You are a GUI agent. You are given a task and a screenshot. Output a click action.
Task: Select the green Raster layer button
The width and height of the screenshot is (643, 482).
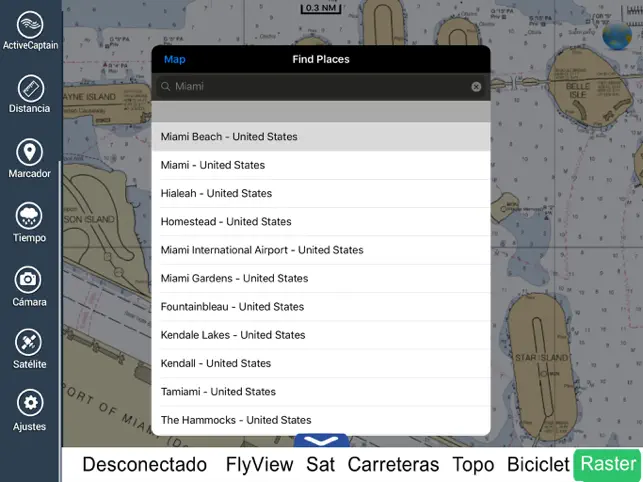[x=608, y=465]
